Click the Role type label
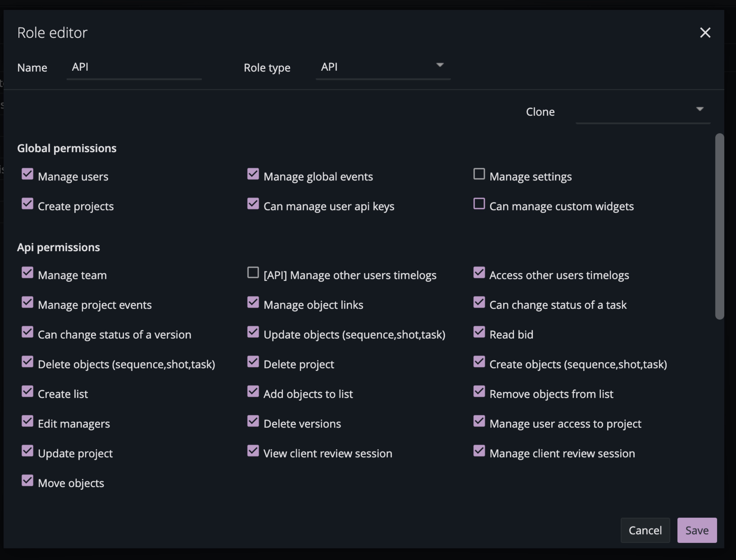736x560 pixels. [267, 68]
